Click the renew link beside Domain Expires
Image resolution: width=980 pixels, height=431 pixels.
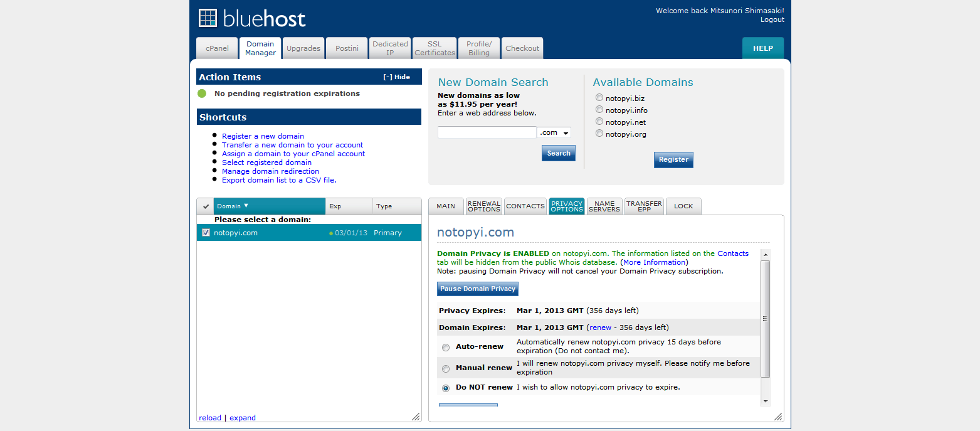tap(600, 327)
